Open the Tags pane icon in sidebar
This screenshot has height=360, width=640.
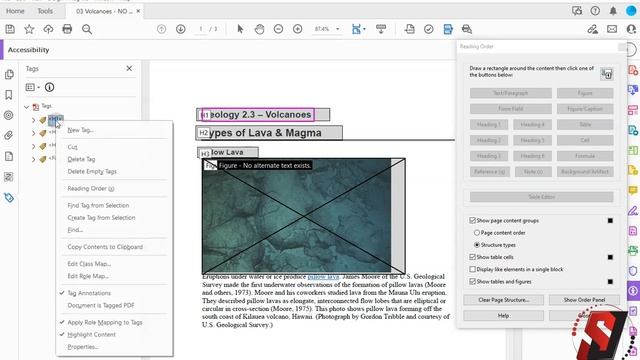(x=9, y=198)
